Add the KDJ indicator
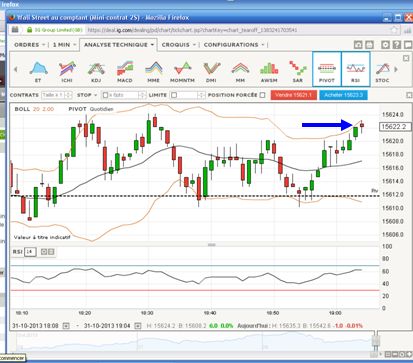 96,71
